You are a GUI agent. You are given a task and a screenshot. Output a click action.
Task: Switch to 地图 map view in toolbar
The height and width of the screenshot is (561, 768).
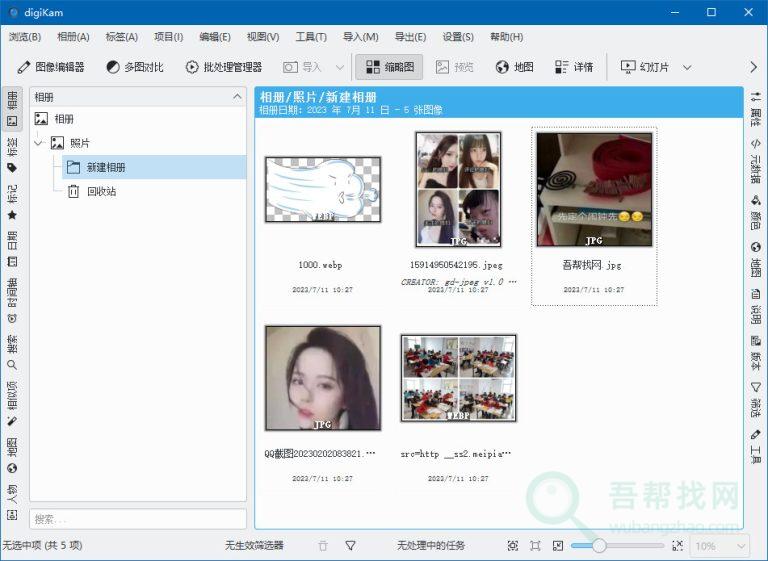(514, 67)
